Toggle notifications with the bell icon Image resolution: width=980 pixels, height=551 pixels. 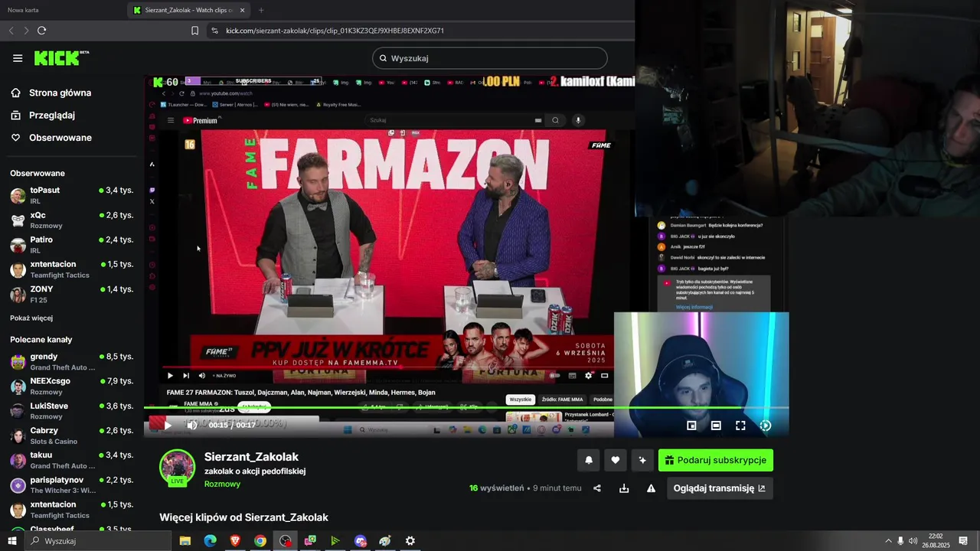pos(589,460)
